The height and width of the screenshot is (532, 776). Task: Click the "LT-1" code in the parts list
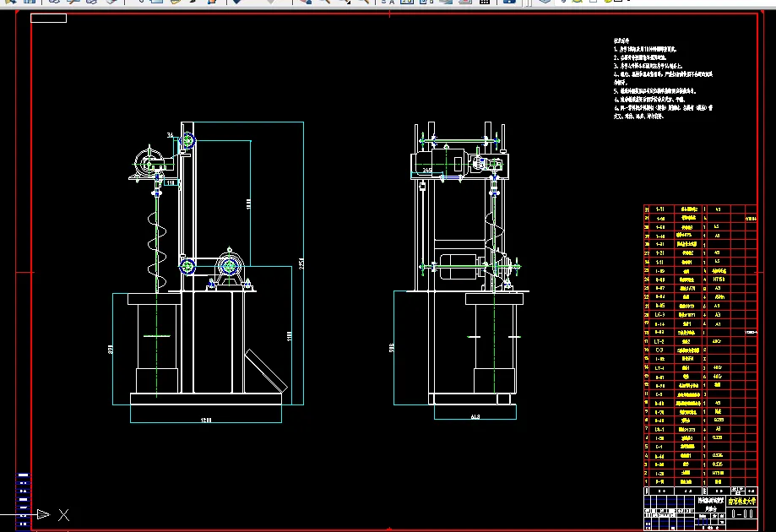click(x=659, y=368)
